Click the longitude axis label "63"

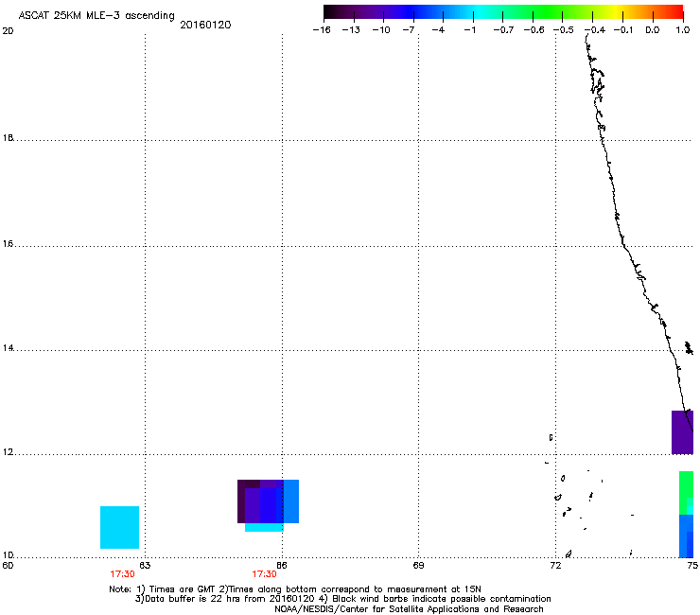145,566
